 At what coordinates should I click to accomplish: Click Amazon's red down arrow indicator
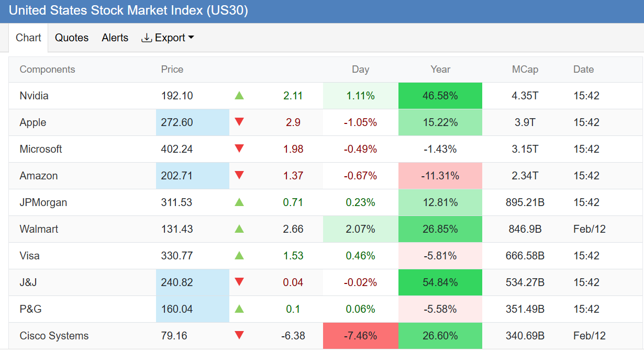pos(239,176)
